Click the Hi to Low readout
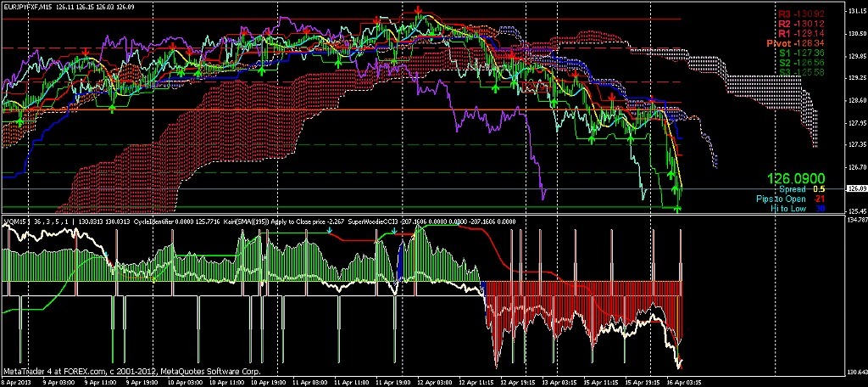This screenshot has width=868, height=387. click(798, 208)
